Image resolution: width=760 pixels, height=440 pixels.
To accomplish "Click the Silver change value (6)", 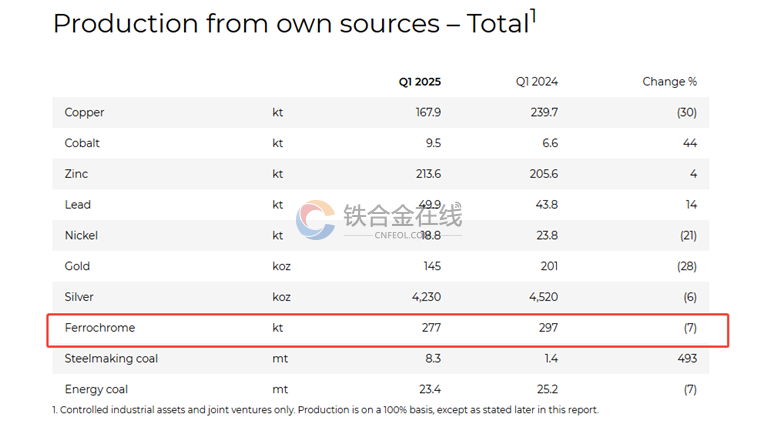I will pos(690,297).
